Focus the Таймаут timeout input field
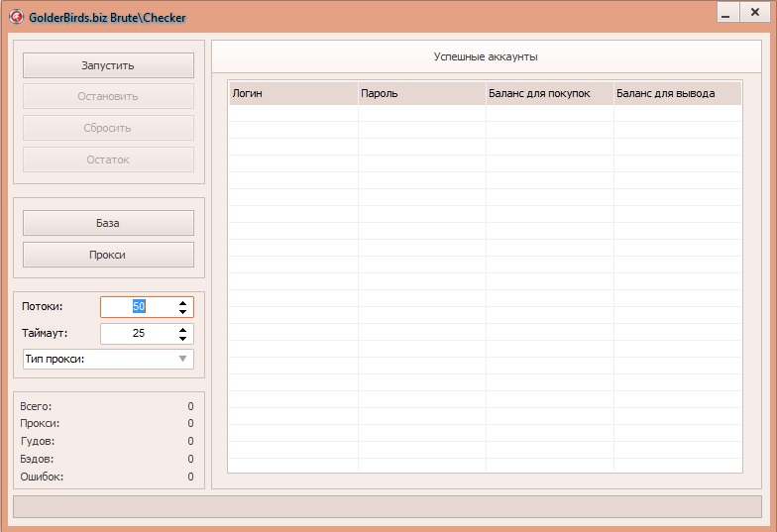 139,333
